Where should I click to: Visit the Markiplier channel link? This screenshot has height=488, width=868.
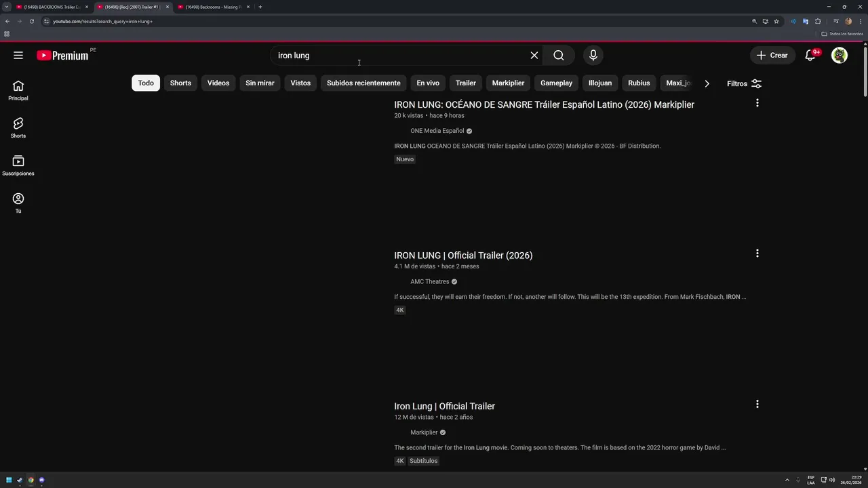click(x=424, y=432)
